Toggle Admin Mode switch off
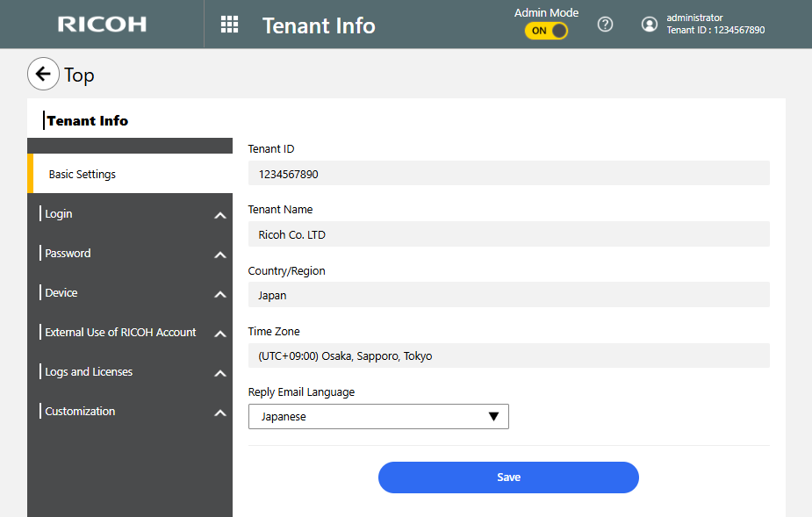 point(546,31)
